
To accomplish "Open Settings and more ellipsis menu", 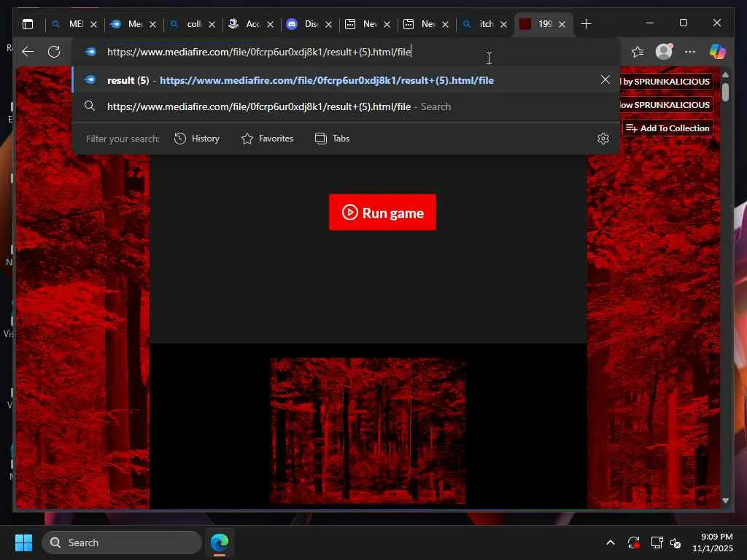I will [x=690, y=52].
